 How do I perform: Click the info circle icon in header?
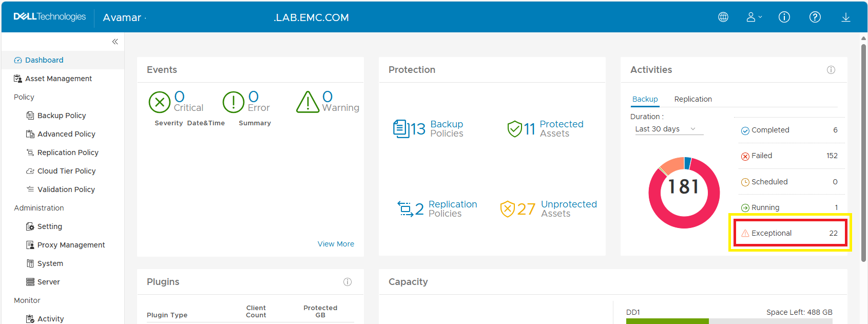click(784, 17)
